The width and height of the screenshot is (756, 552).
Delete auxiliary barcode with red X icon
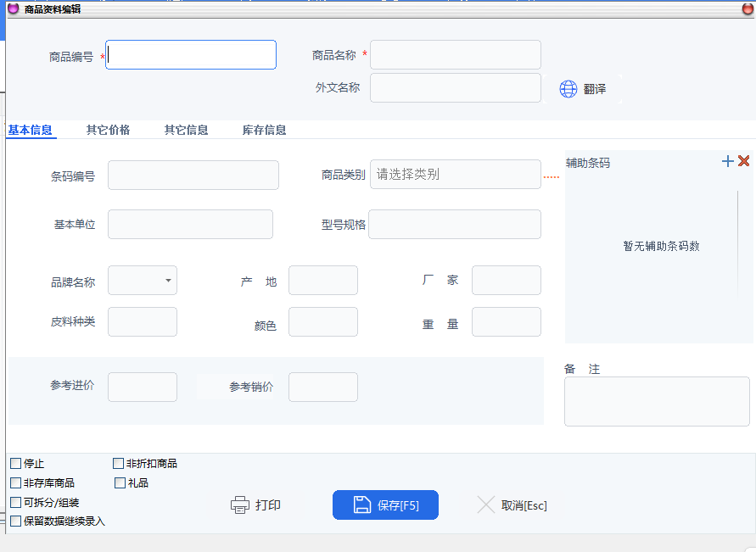[744, 161]
